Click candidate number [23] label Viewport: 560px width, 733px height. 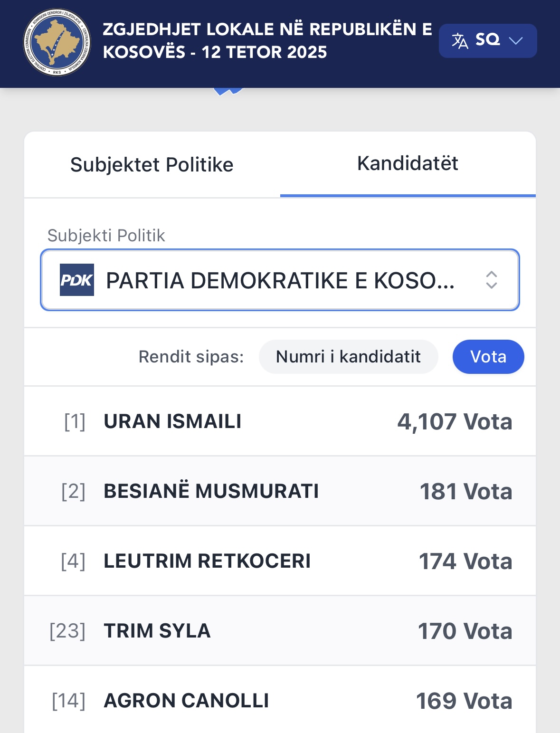click(x=67, y=631)
